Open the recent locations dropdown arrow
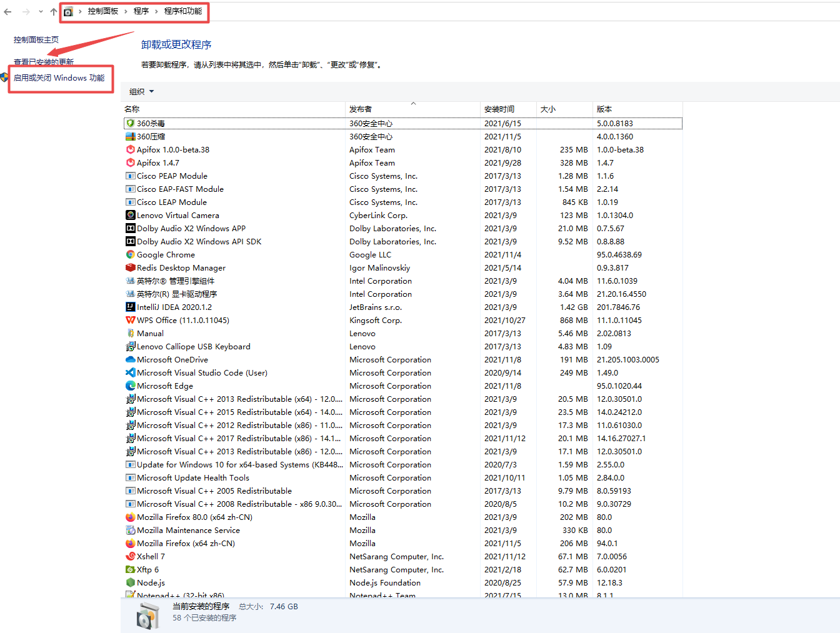Screen dimensions: 840x633 (x=41, y=11)
